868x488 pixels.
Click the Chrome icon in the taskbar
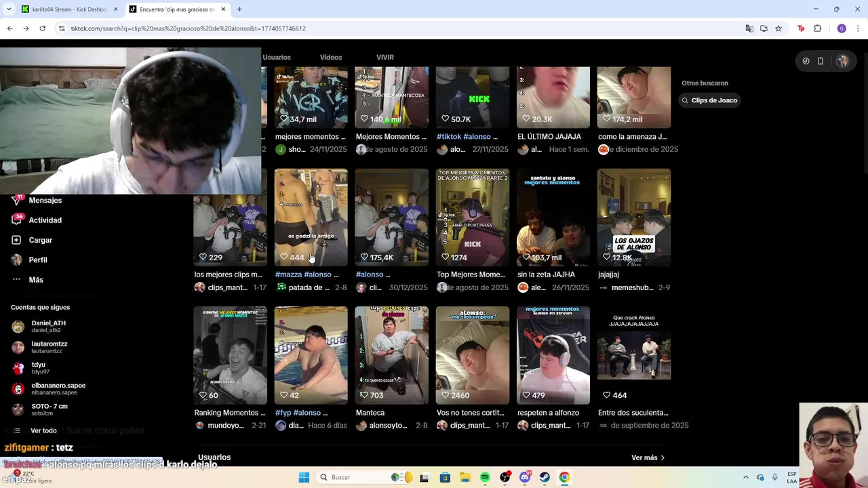(x=564, y=477)
